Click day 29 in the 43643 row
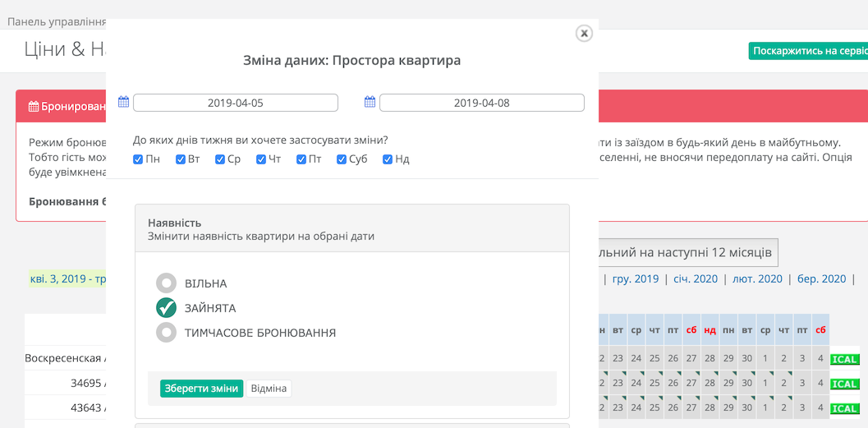 728,408
